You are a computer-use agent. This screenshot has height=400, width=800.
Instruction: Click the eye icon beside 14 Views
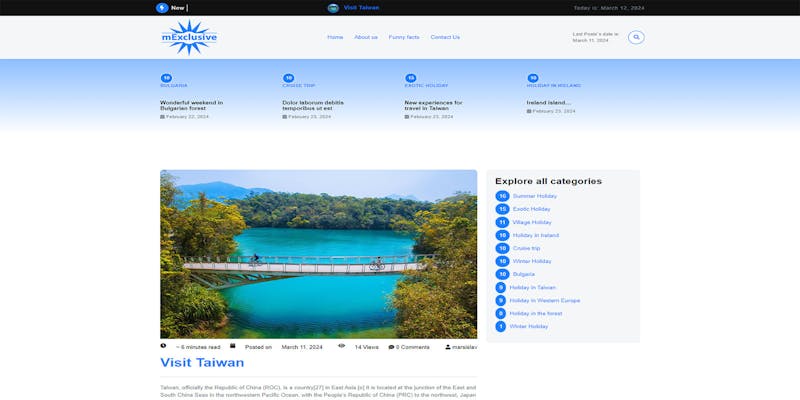coord(341,345)
